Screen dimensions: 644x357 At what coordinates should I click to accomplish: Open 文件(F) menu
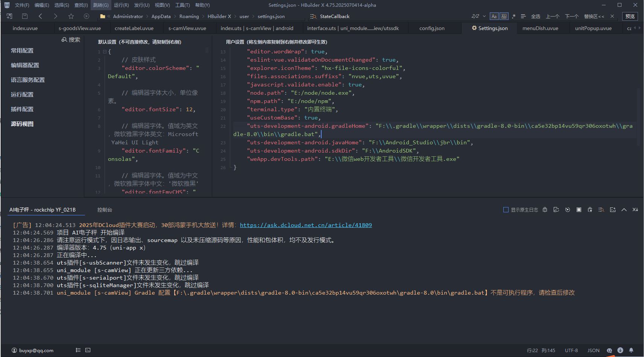pos(22,5)
